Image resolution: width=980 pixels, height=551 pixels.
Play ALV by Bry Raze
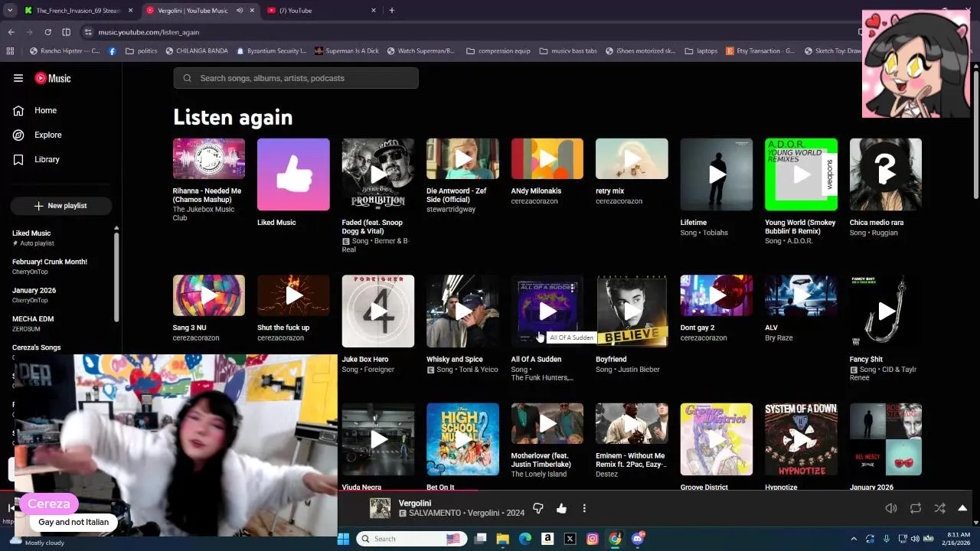pos(801,295)
